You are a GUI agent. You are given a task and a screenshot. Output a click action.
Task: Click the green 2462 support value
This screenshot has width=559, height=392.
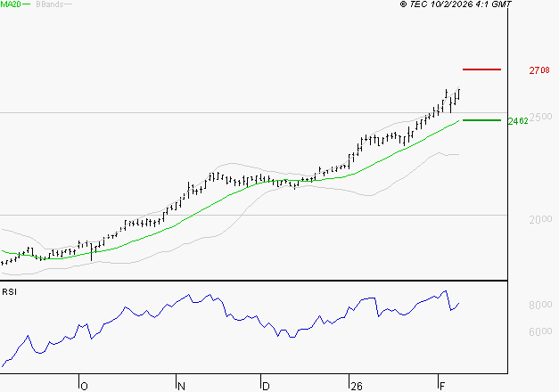pyautogui.click(x=518, y=121)
